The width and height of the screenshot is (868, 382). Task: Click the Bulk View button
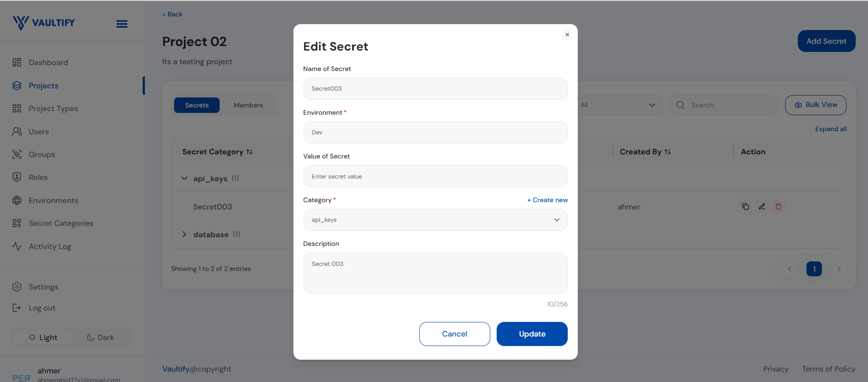click(x=816, y=105)
